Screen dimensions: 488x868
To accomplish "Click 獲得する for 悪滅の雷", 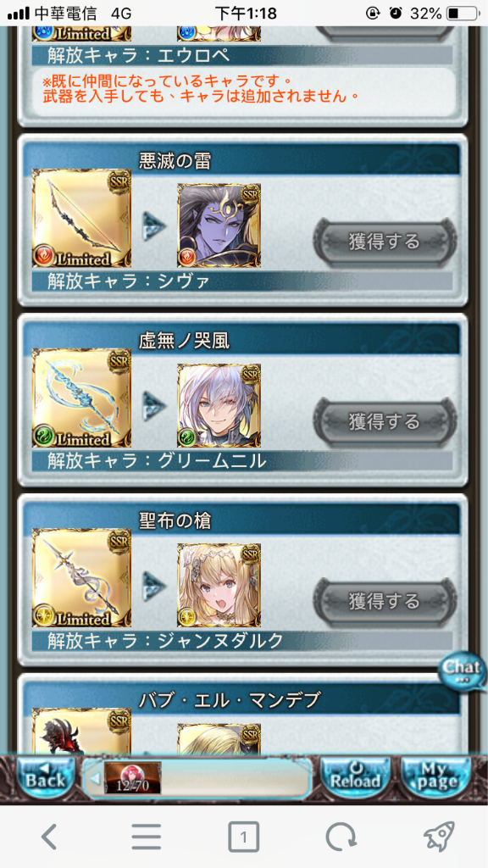I will click(385, 242).
